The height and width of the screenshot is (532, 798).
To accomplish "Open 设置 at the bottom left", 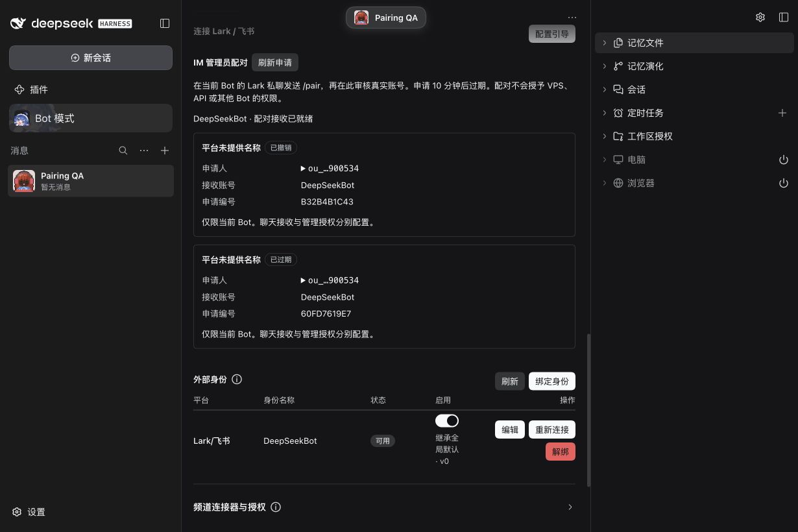I will coord(29,512).
